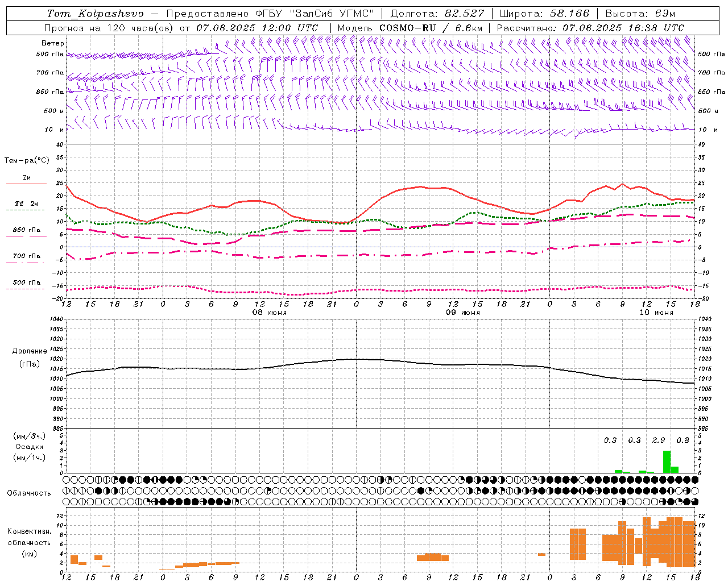Click the 2.9 precipitation amount value
The width and height of the screenshot is (728, 582).
click(x=659, y=440)
